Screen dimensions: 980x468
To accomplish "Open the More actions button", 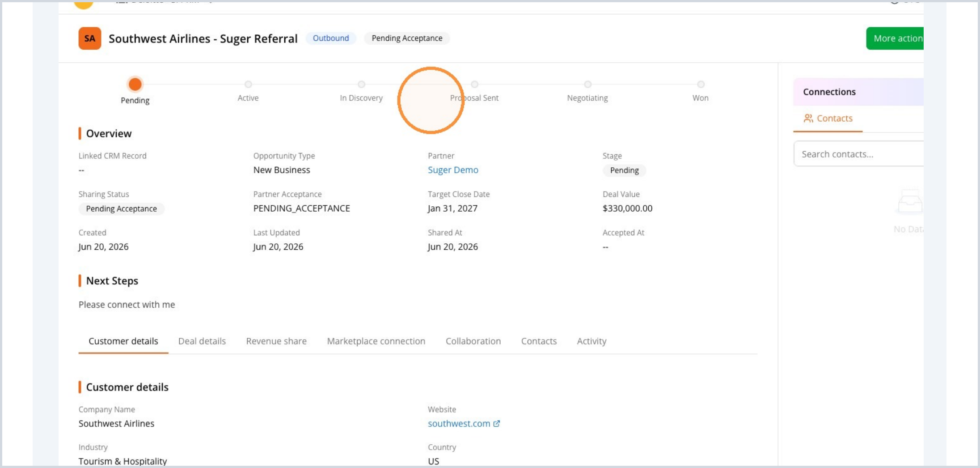I will (x=895, y=38).
